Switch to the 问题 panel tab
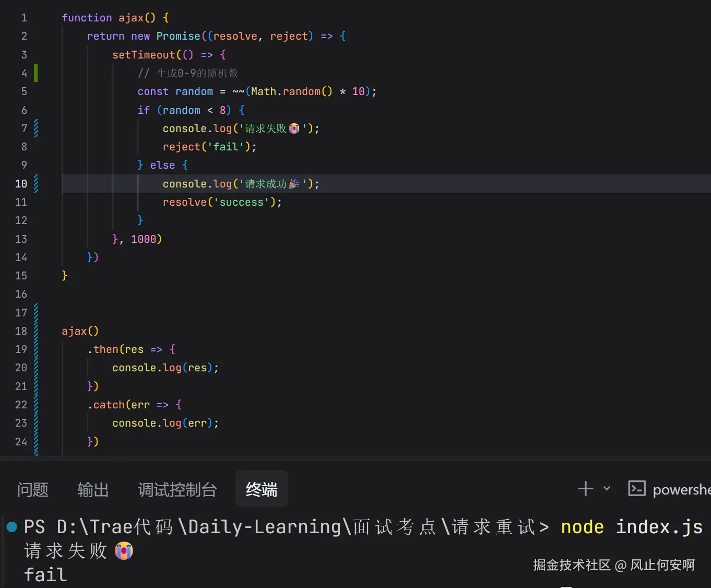Screen dimensions: 711x588 tap(33, 489)
